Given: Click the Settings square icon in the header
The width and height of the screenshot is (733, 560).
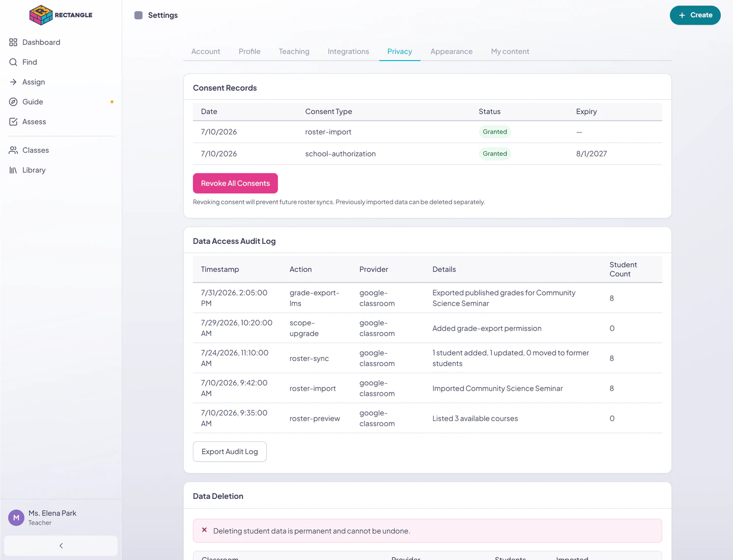Looking at the screenshot, I should point(138,15).
